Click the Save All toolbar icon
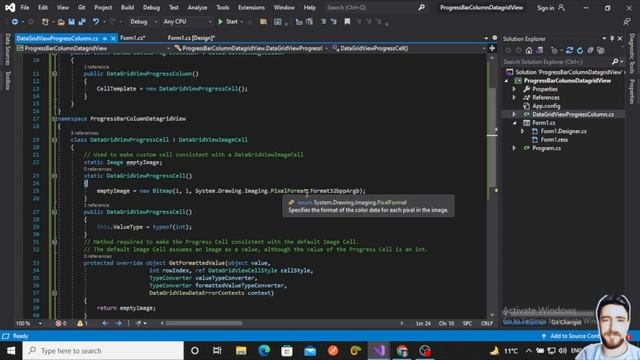640x360 pixels. point(82,22)
